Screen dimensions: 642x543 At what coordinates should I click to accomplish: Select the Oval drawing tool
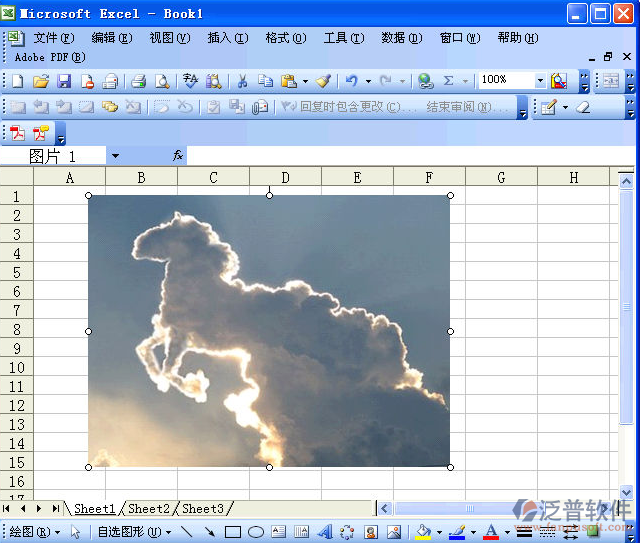click(256, 532)
